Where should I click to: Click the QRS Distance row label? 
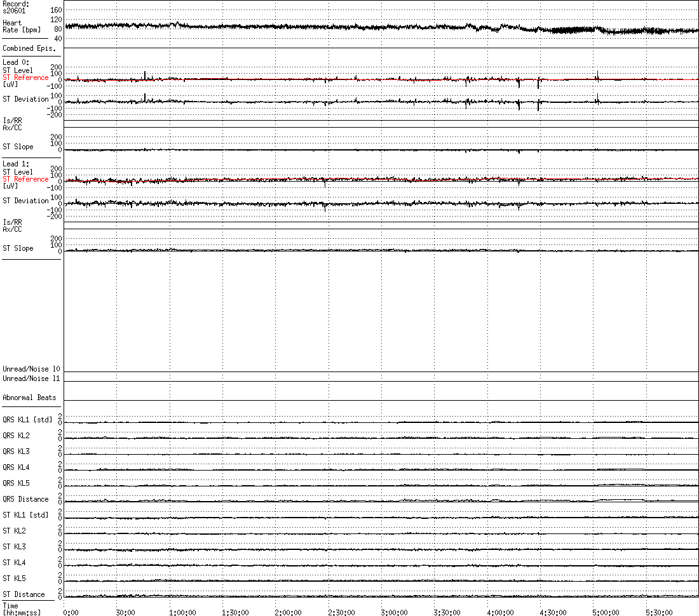tap(25, 499)
